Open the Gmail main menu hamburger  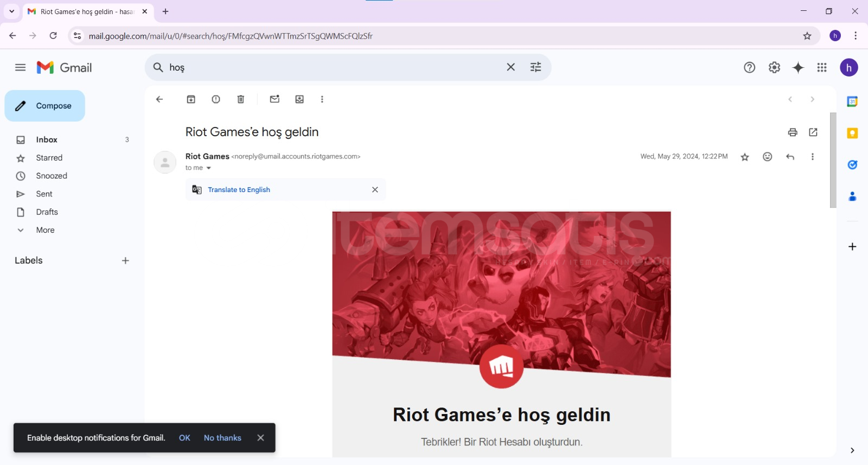click(x=21, y=67)
